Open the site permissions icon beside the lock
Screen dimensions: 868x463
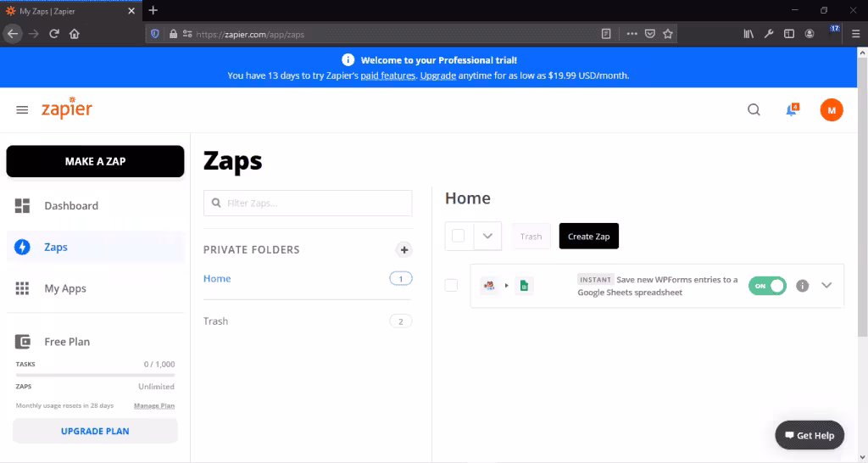tap(187, 34)
